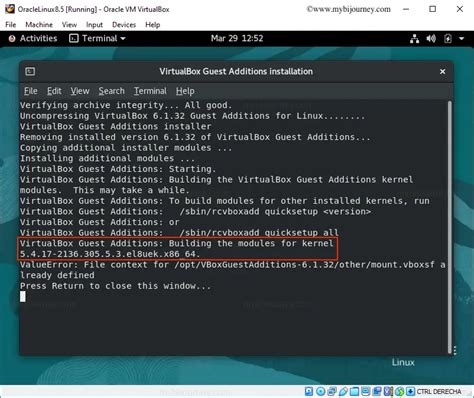Viewport: 474px width, 398px height.
Task: Close the Guest Additions installation terminal window
Action: (442, 72)
